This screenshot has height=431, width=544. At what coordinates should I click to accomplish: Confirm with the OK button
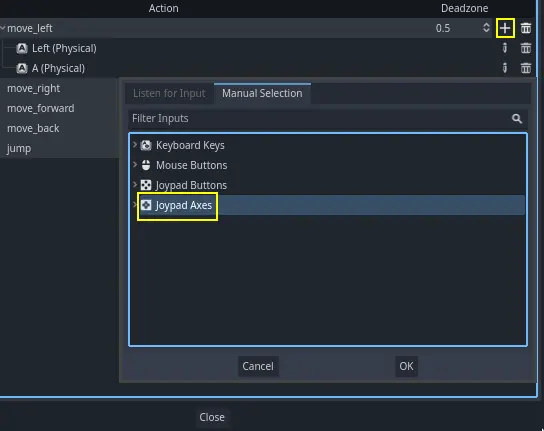click(406, 366)
